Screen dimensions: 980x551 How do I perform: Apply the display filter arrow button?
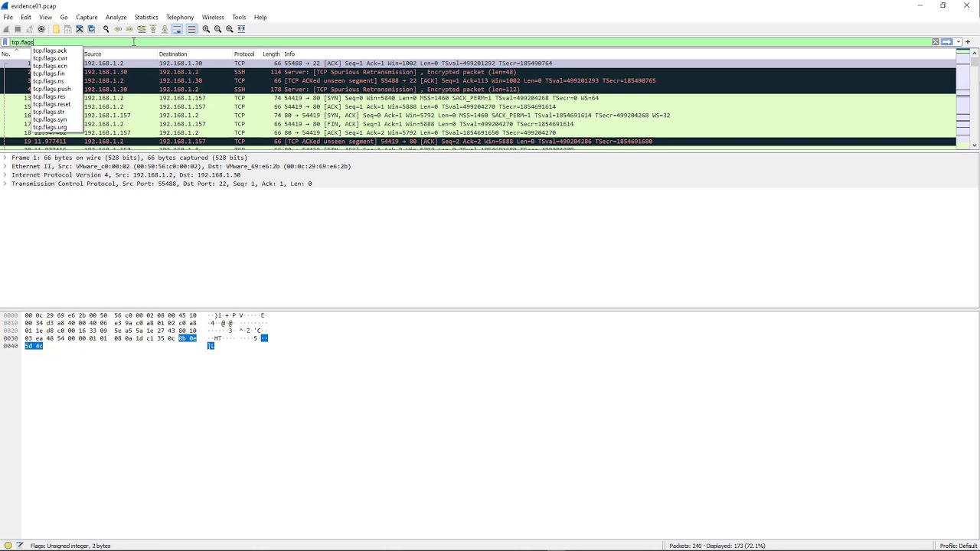pyautogui.click(x=946, y=42)
